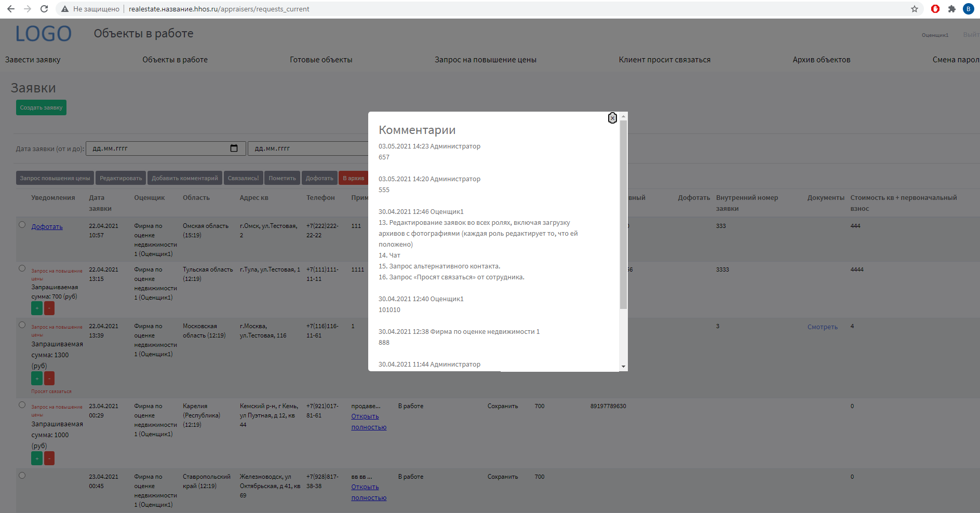Open the Архив объектов menu item

pos(822,60)
